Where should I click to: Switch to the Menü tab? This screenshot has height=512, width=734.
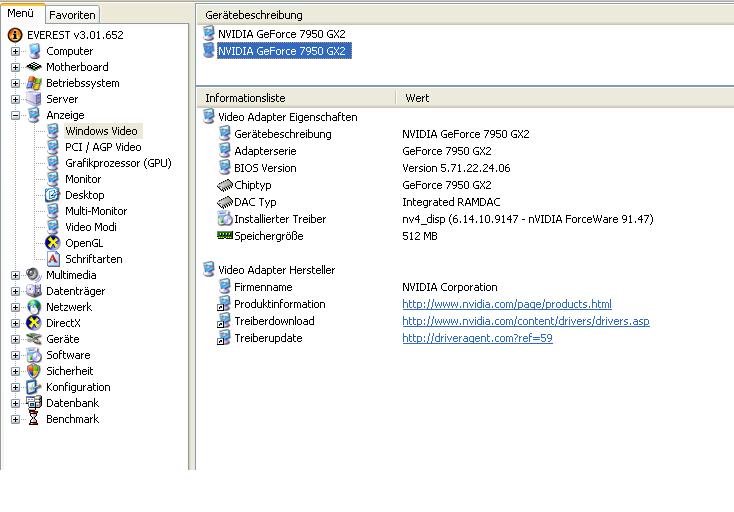tap(21, 13)
